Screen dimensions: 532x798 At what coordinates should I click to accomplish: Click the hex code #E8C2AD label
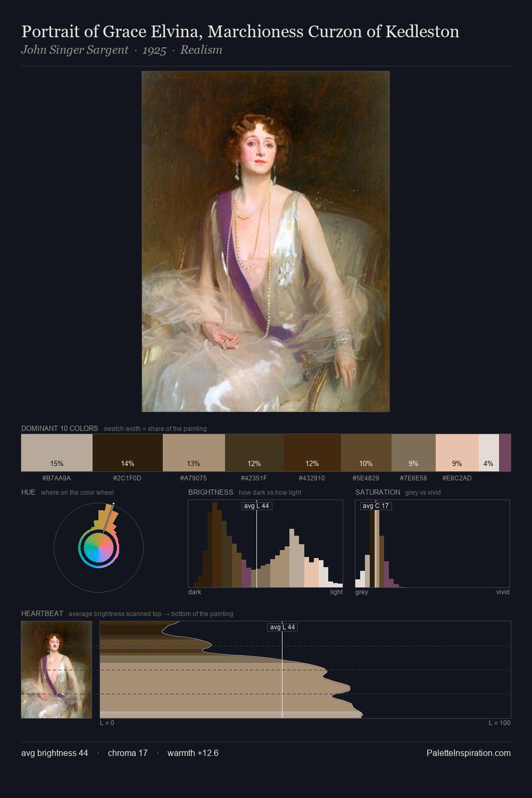(457, 478)
